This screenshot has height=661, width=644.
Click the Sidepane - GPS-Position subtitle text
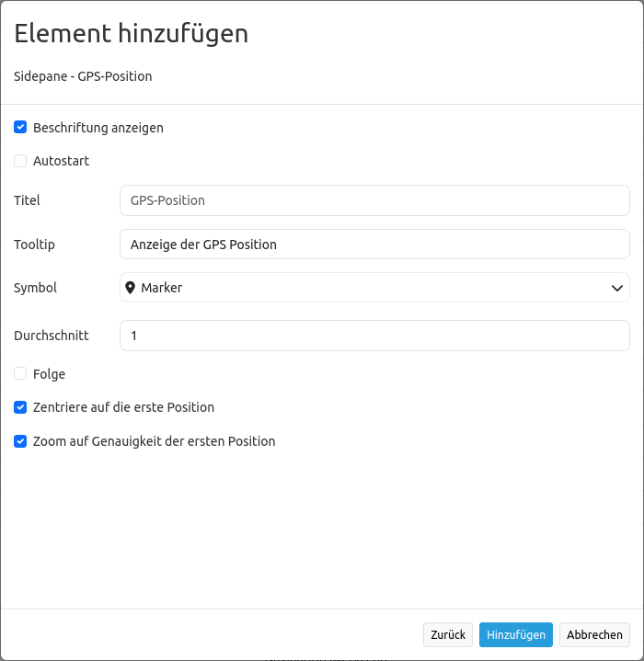tap(83, 76)
